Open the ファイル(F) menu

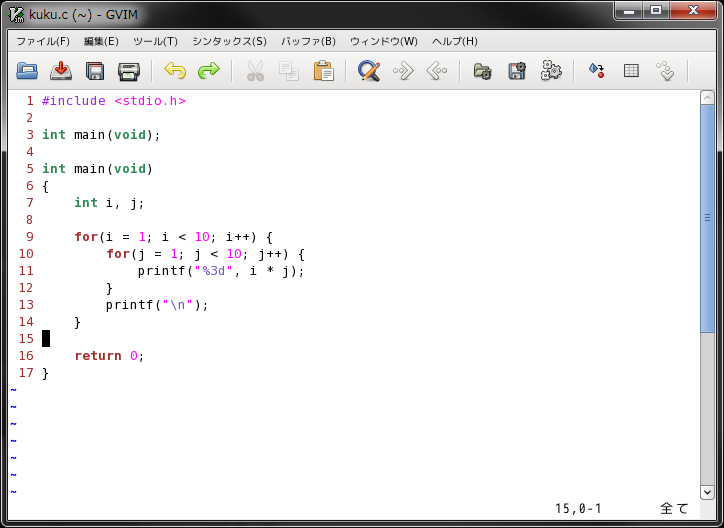(43, 42)
